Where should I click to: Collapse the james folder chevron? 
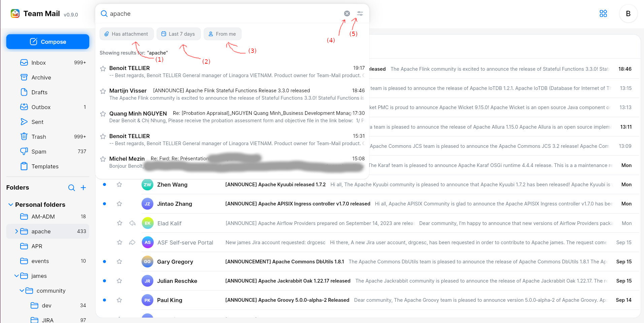coord(16,276)
